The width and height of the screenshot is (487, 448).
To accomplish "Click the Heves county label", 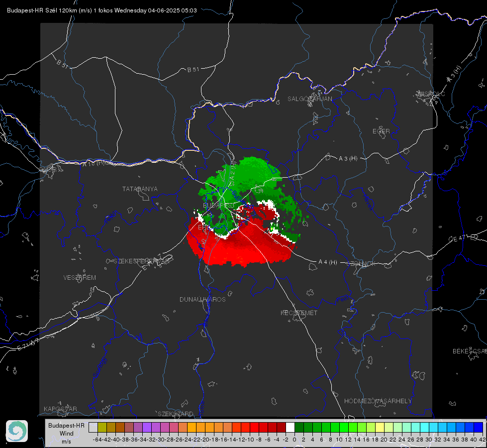I will pyautogui.click(x=368, y=202).
